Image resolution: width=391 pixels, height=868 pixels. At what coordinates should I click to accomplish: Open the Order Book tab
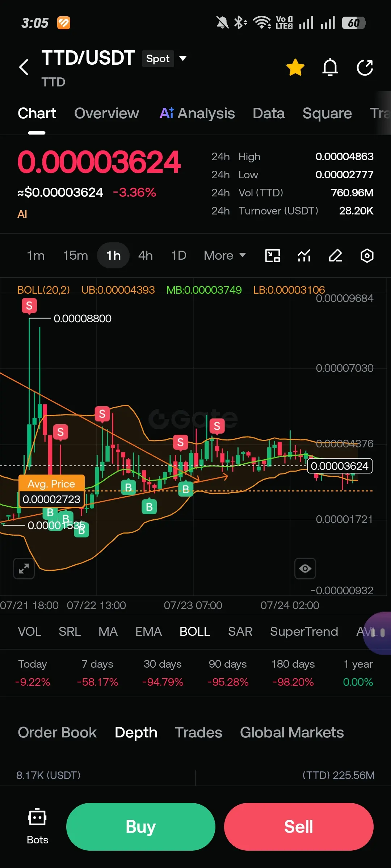(57, 732)
